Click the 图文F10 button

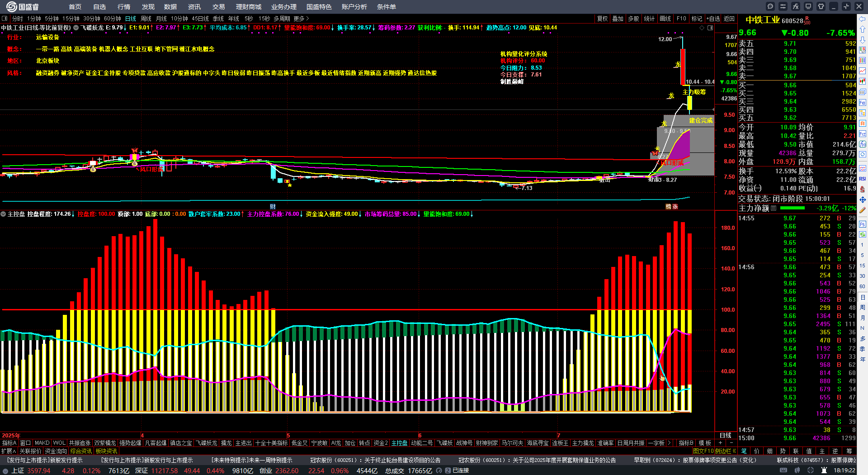coord(703,451)
